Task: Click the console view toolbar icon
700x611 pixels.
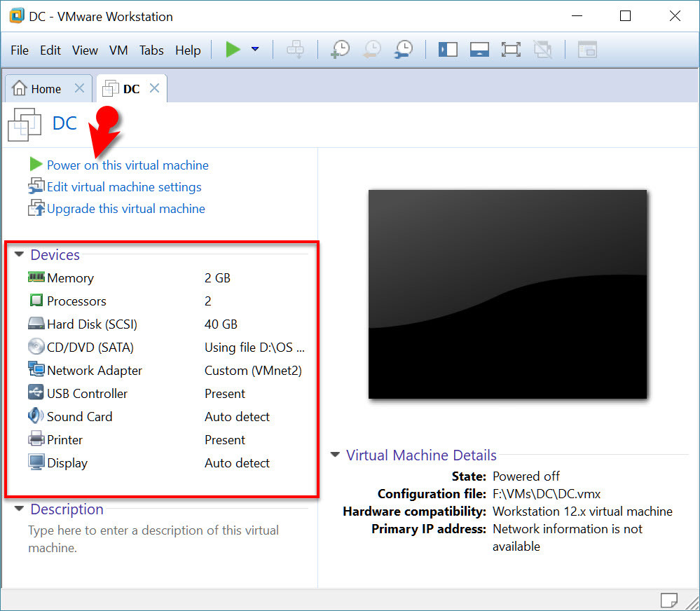Action: [x=587, y=50]
